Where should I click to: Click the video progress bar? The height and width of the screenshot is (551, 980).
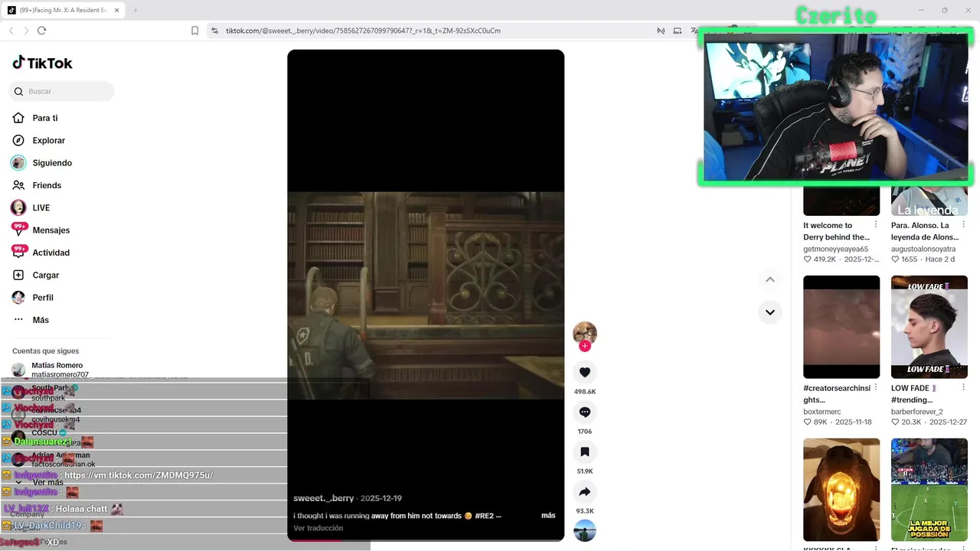pyautogui.click(x=426, y=540)
